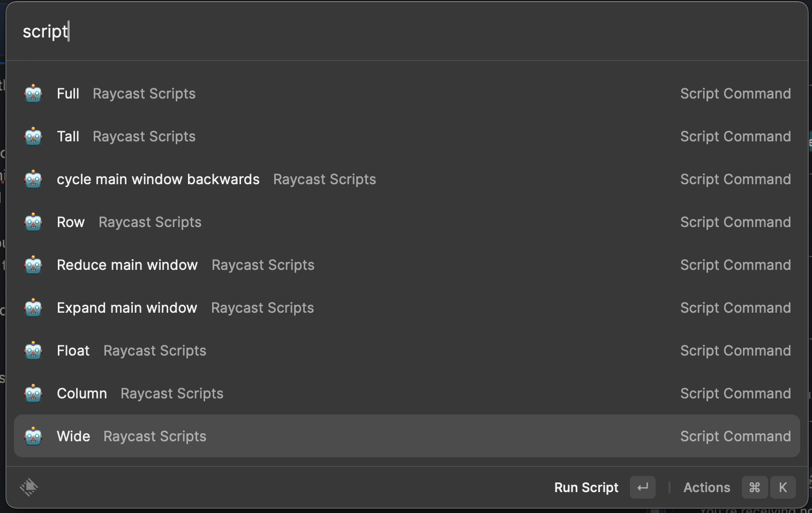Click the robot icon beside Column
This screenshot has width=812, height=513.
coord(33,393)
